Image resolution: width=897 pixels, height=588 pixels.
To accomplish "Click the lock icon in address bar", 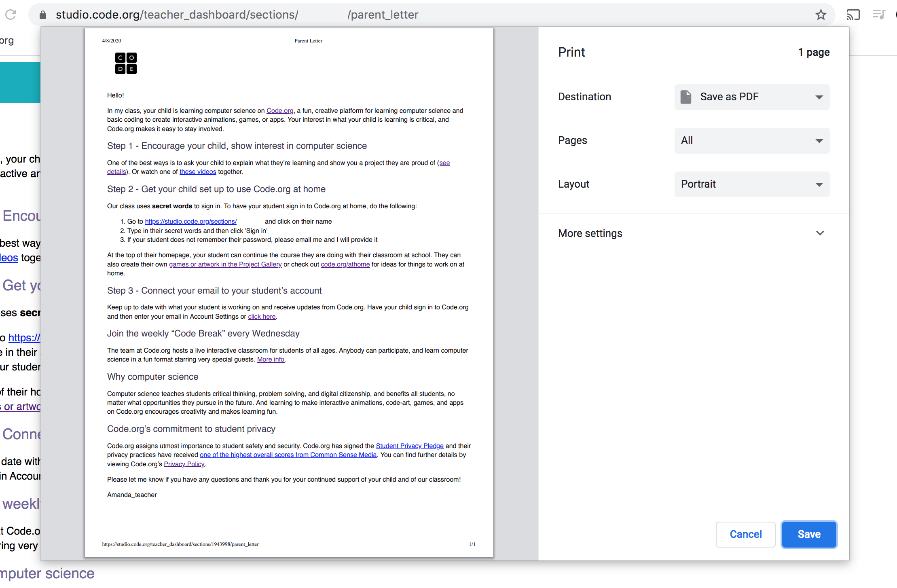I will (x=43, y=15).
